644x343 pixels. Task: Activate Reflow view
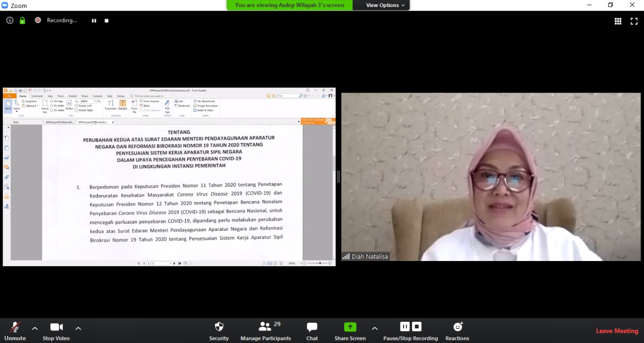point(69,105)
